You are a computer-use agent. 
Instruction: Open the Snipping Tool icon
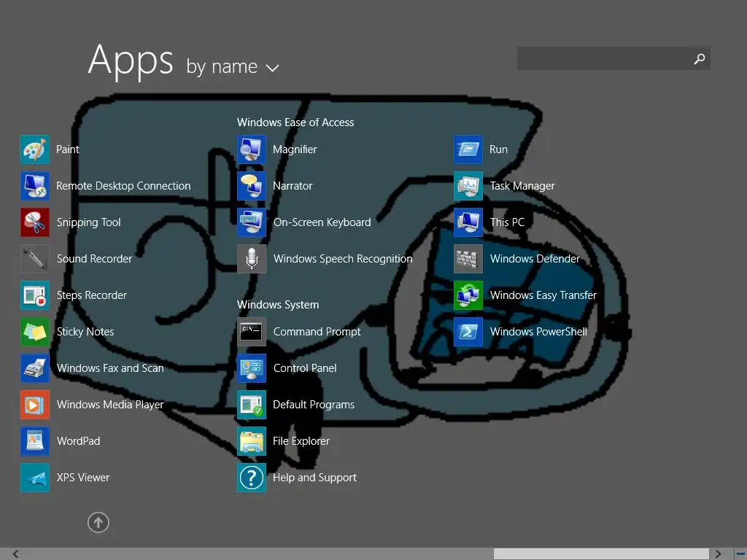35,222
